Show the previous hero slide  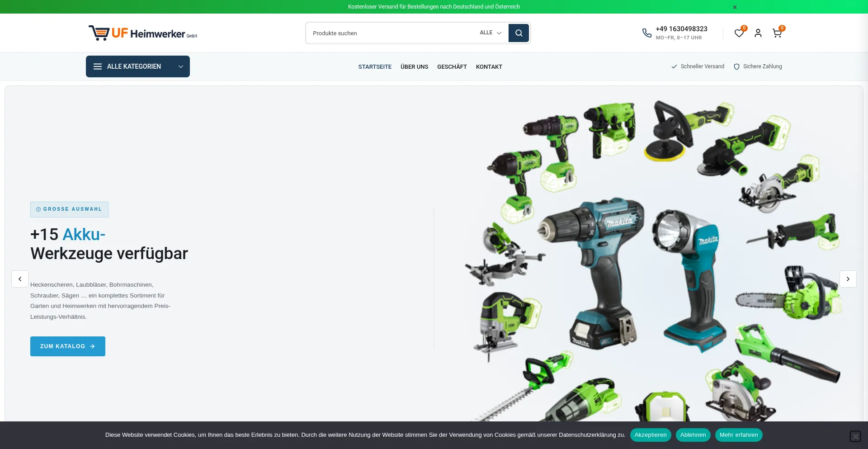click(20, 279)
